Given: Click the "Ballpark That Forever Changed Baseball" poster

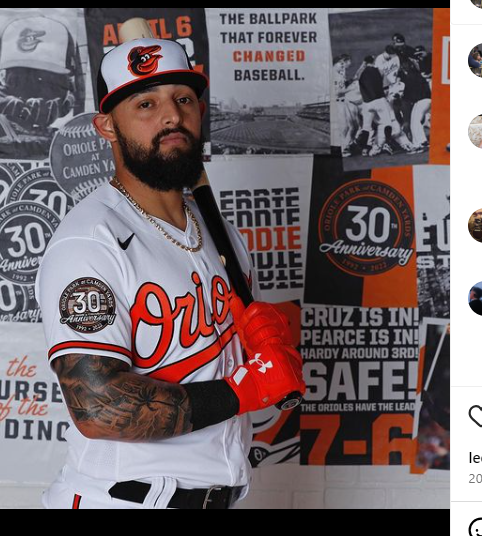Looking at the screenshot, I should point(268,81).
